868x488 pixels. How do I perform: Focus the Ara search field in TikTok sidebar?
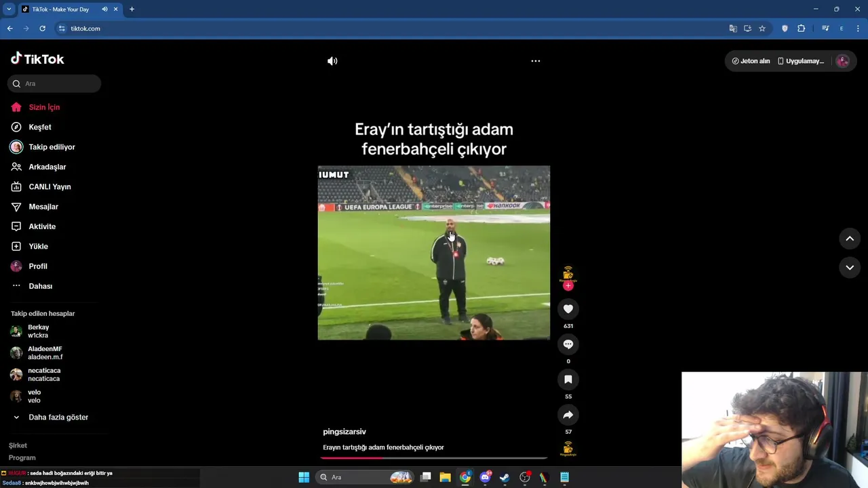(x=54, y=83)
